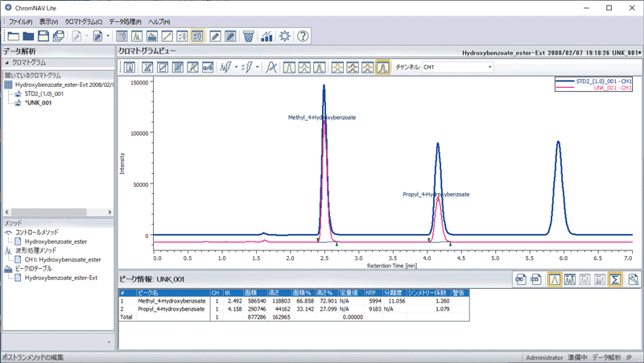Open dropdown arrow beside greyed document-pencil icon
Viewport: 644px width, 363px height.
tap(87, 36)
